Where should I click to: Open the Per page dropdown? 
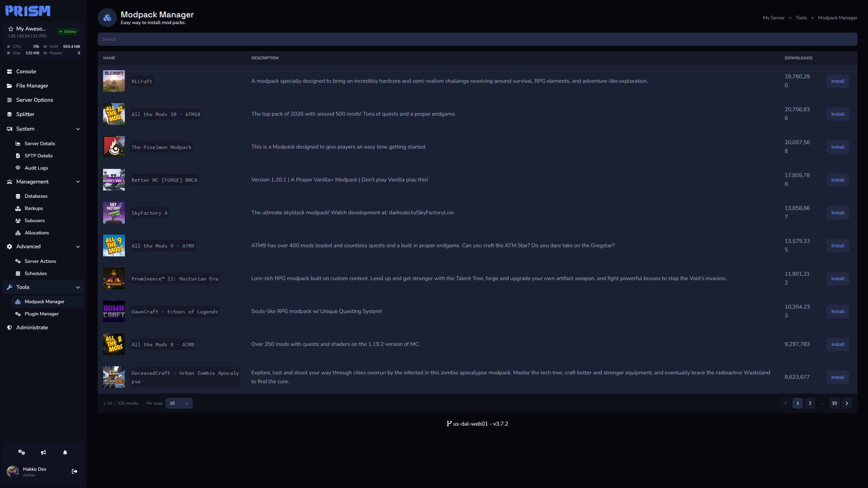point(179,403)
